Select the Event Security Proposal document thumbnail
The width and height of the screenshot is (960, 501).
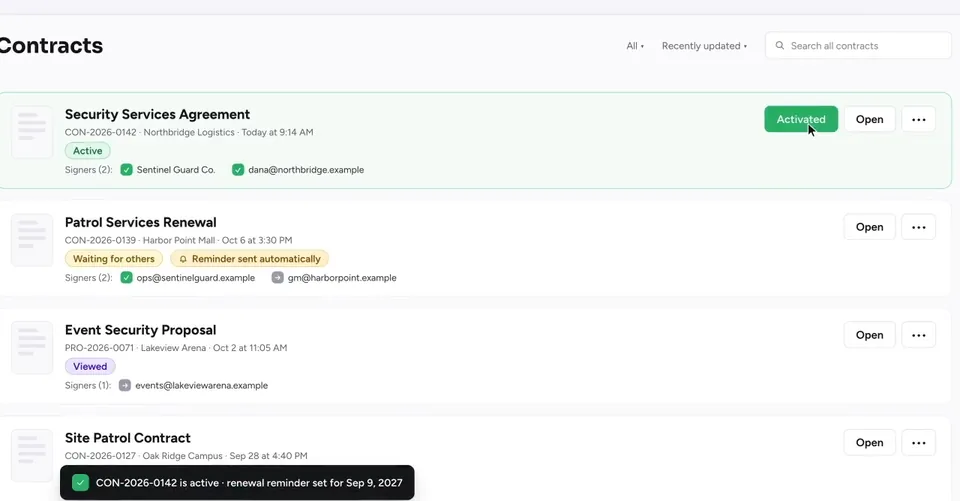tap(32, 347)
